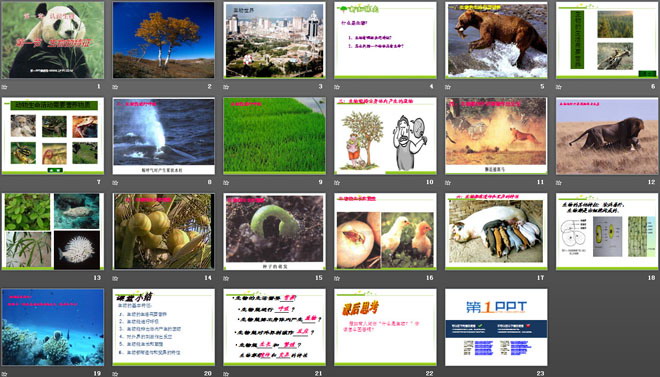Click the animation star under slide 15
Screen dimensions: 660x377
[x=226, y=278]
